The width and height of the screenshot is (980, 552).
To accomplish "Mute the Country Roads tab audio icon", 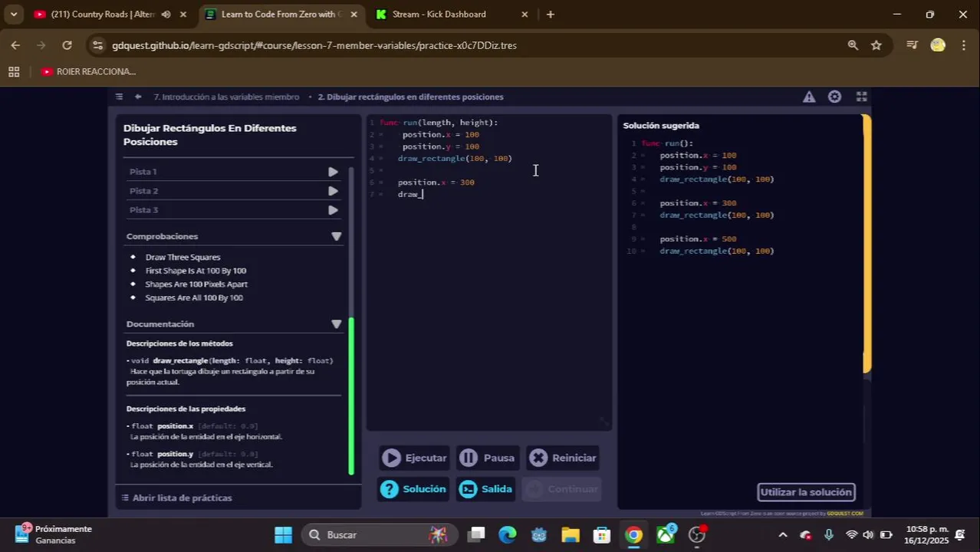I will 166,14.
